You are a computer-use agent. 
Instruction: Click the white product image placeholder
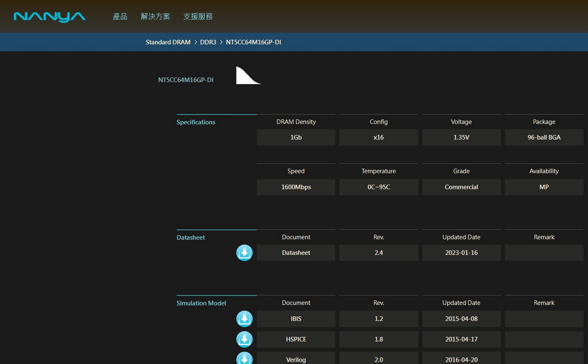248,75
